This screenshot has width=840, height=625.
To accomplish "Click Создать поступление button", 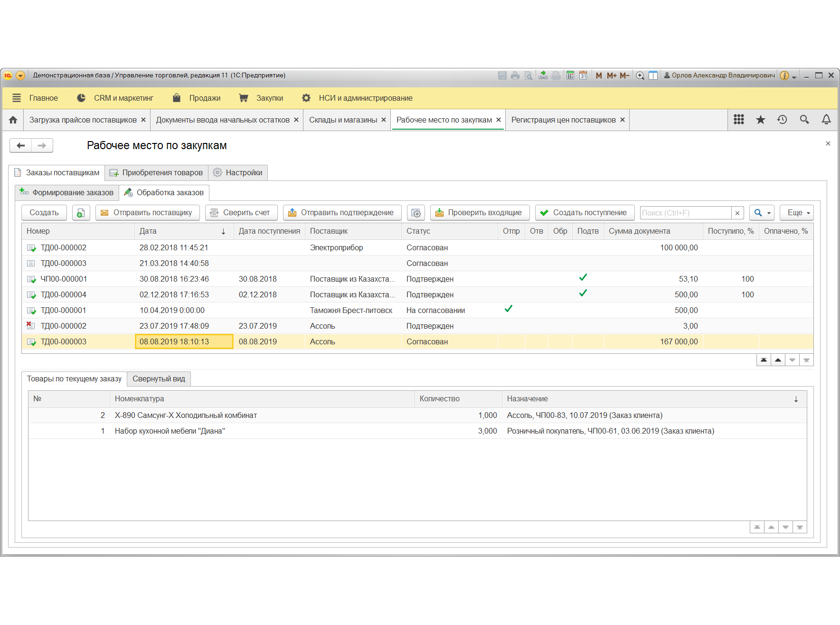I will click(x=585, y=213).
